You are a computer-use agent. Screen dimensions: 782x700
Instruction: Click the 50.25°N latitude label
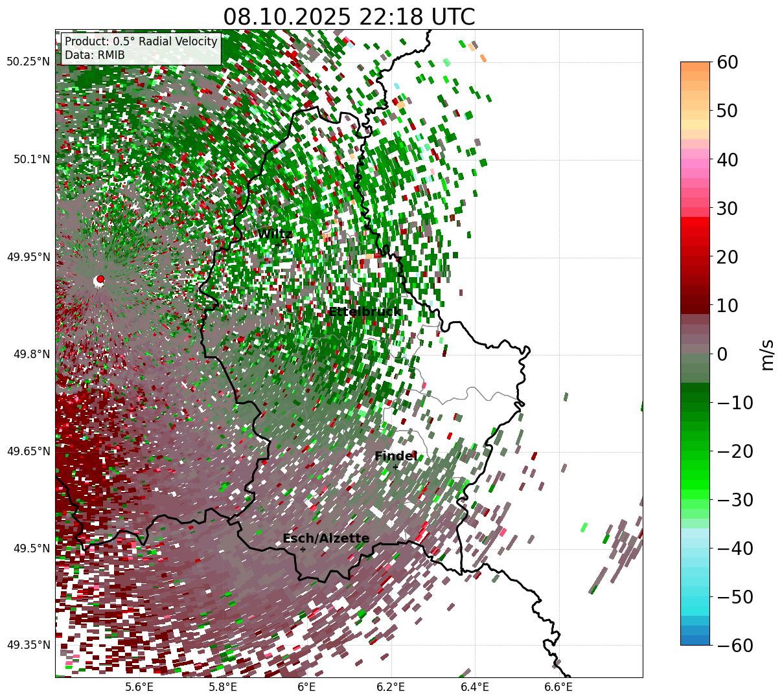(x=28, y=62)
